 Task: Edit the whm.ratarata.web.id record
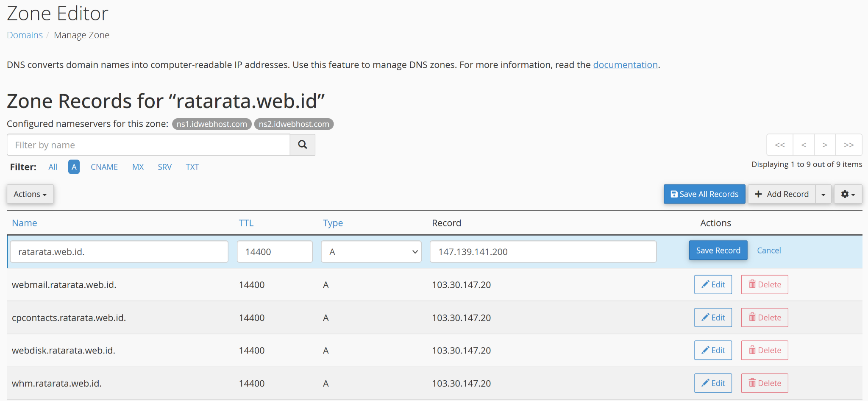(x=713, y=383)
